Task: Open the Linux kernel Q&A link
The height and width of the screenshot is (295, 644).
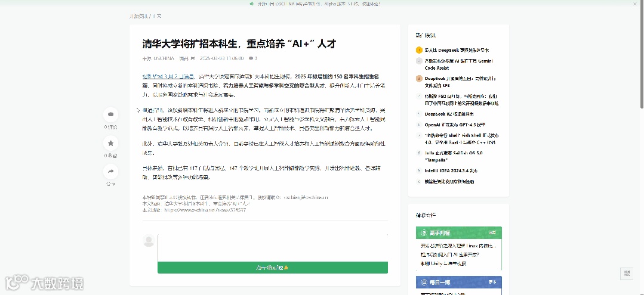Action: [458, 246]
